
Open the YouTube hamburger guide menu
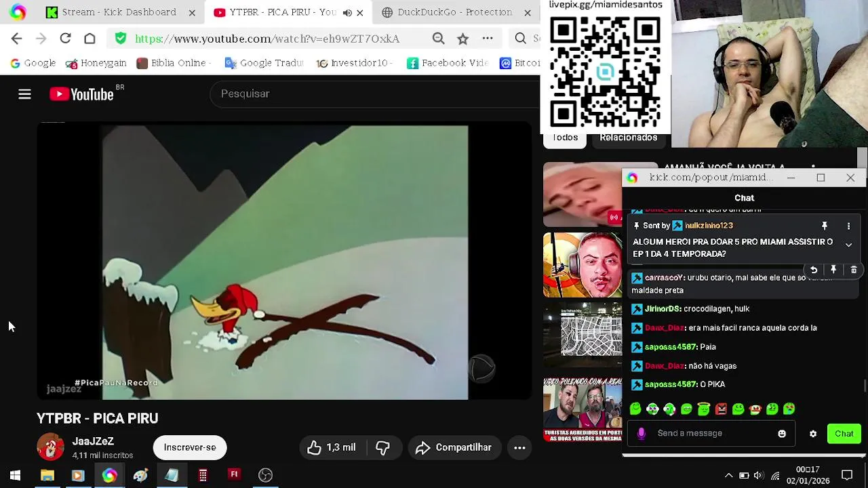pyautogui.click(x=24, y=94)
